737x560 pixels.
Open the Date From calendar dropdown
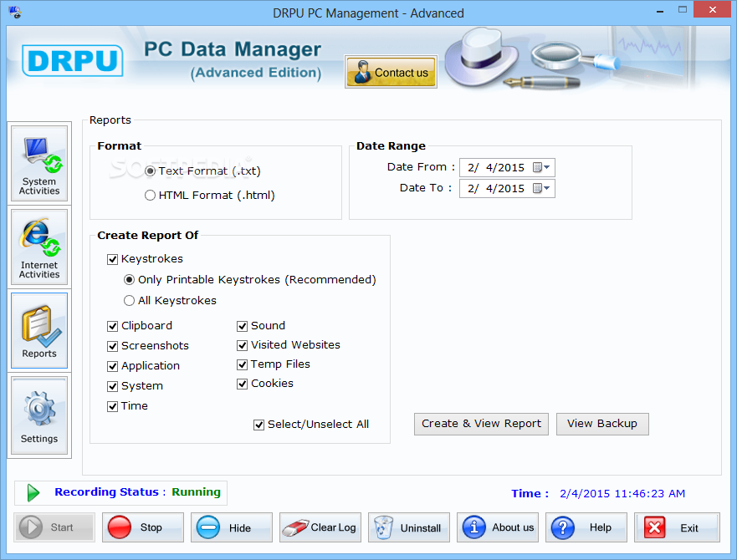coord(541,167)
